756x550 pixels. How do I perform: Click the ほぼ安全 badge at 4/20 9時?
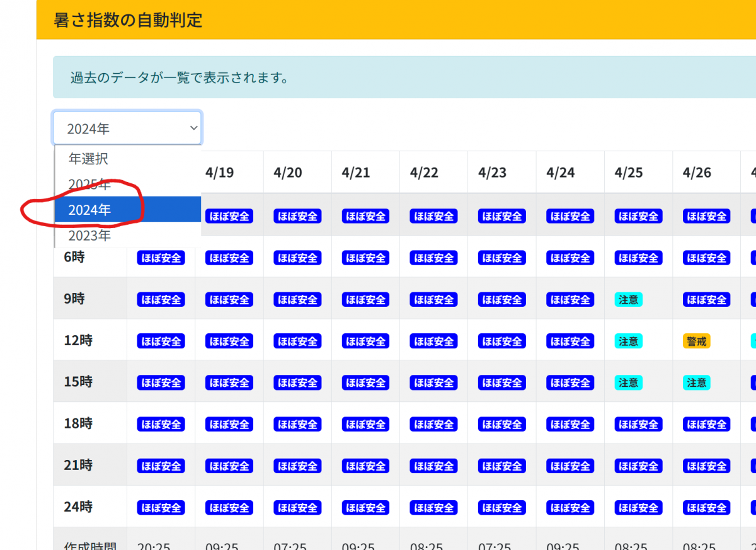coord(297,299)
